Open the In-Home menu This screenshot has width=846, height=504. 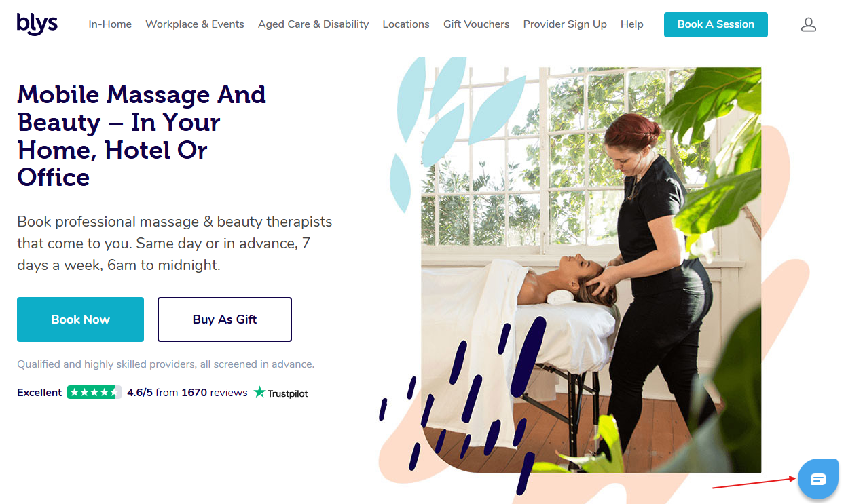point(110,24)
